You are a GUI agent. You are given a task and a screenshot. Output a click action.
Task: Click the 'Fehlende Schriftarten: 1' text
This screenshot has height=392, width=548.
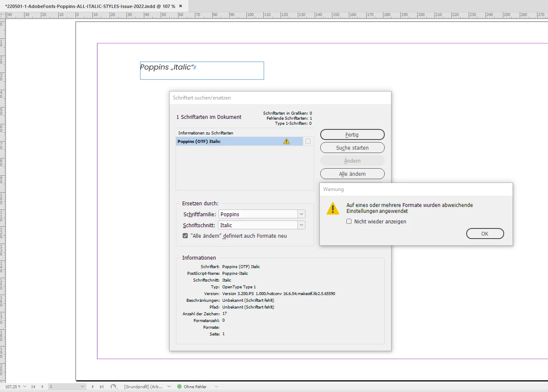[x=289, y=118]
